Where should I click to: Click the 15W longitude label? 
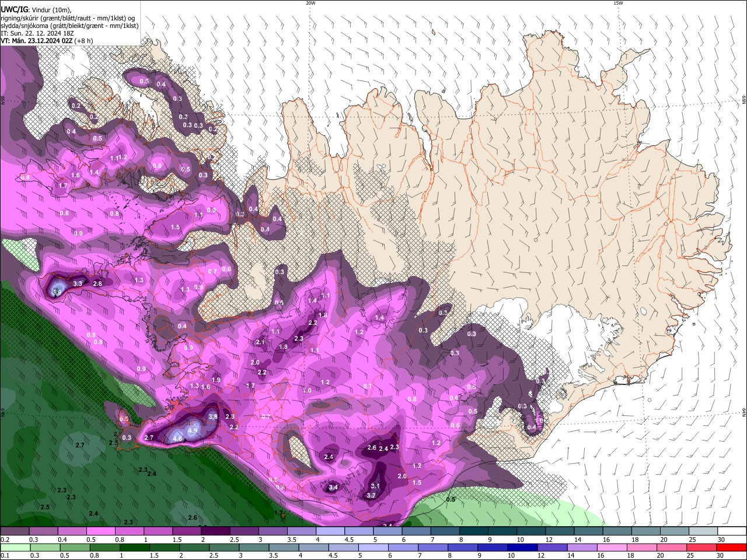618,3
